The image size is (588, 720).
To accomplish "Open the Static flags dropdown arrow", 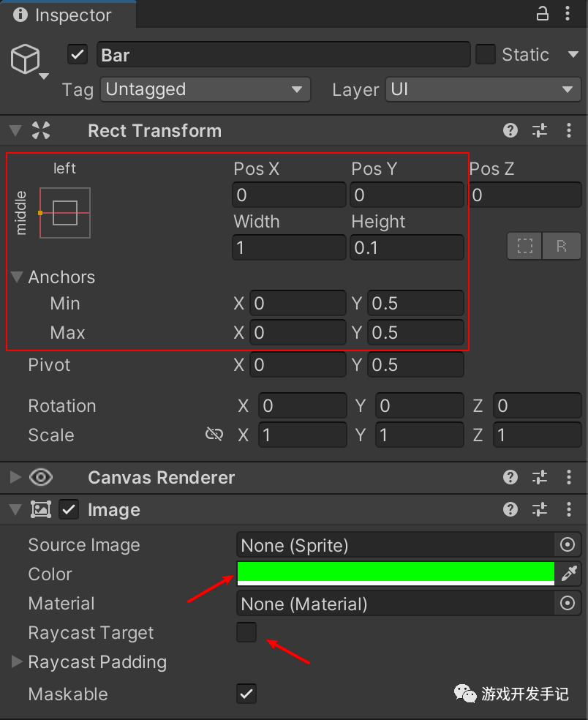I will tap(573, 54).
